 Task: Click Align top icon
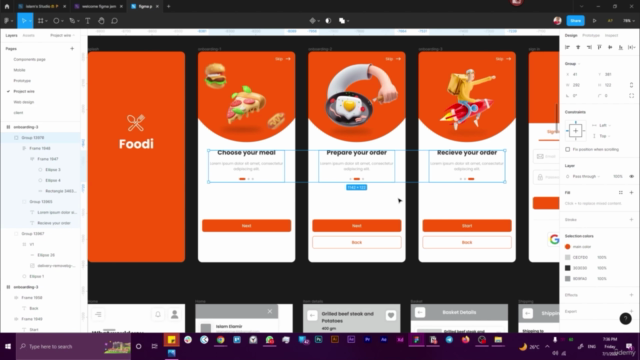(599, 47)
